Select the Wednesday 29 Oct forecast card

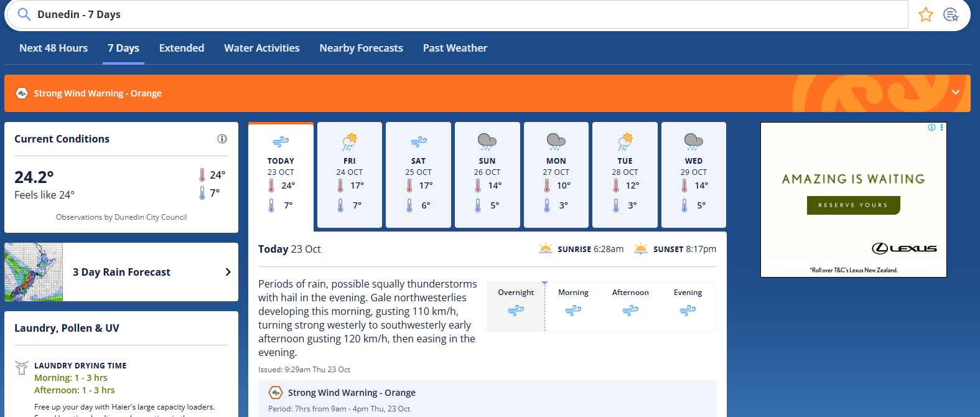[693, 175]
